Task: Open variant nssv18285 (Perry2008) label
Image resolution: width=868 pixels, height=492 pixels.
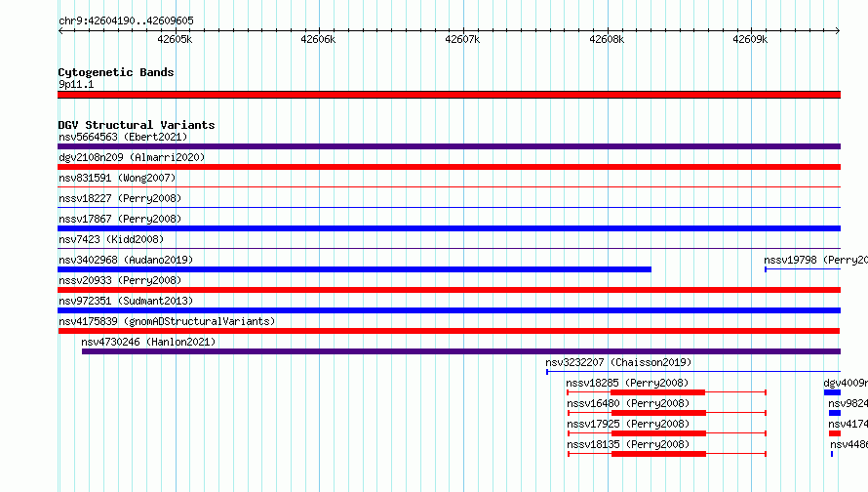Action: click(x=627, y=383)
